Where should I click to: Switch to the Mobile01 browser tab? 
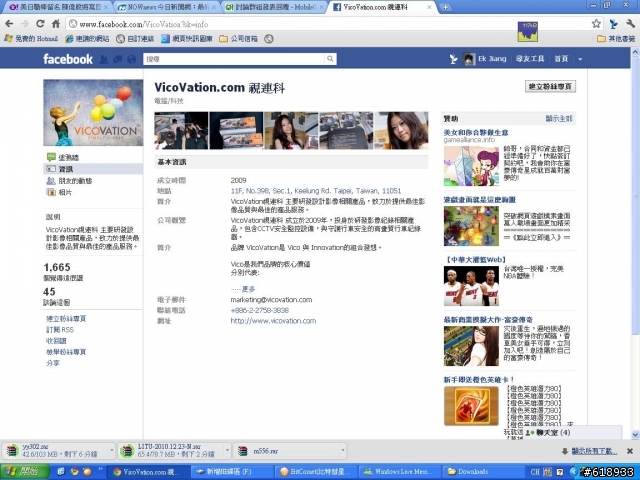tap(274, 7)
